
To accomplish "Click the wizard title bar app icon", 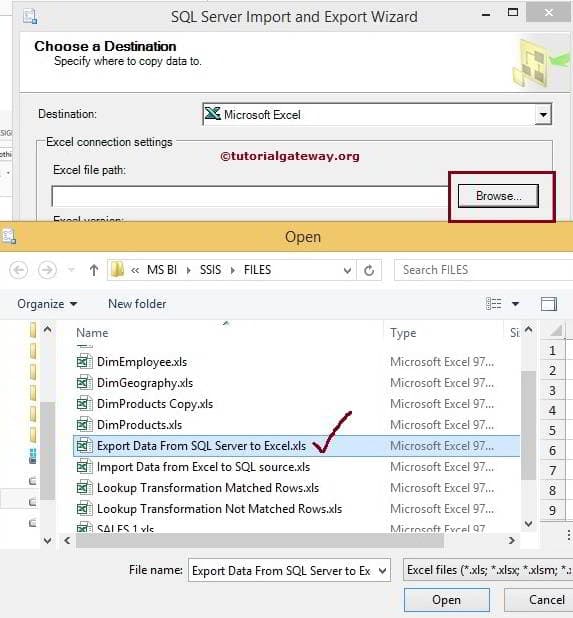I will [x=30, y=17].
